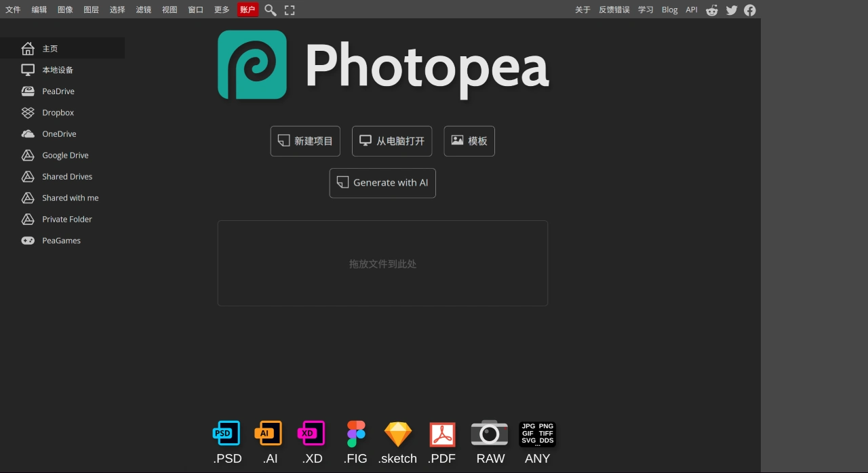
Task: Open the 文件 menu
Action: 13,9
